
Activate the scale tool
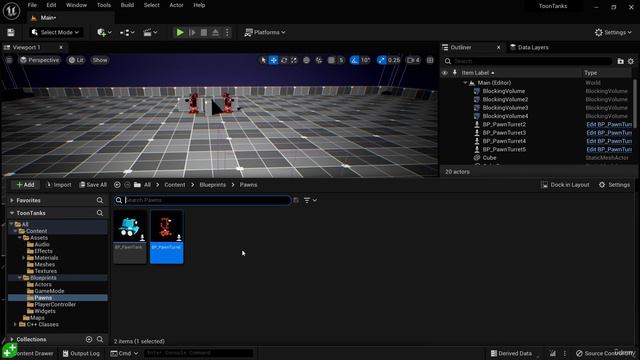pyautogui.click(x=294, y=60)
